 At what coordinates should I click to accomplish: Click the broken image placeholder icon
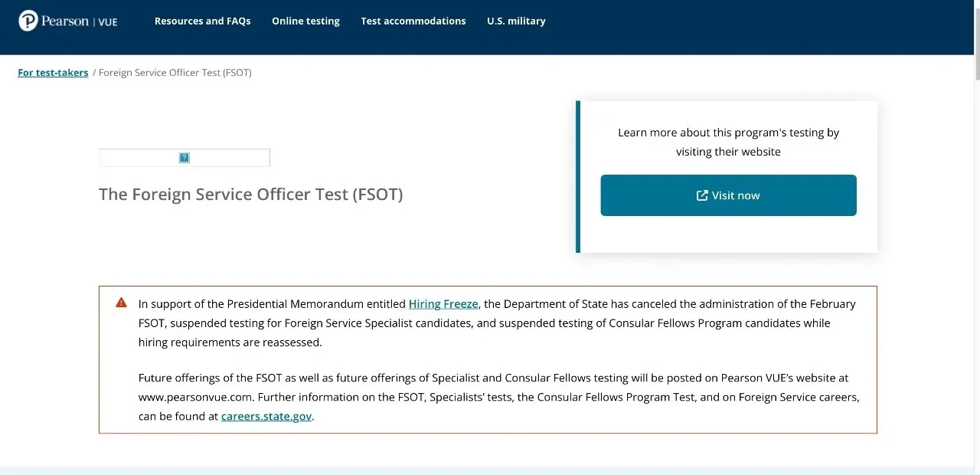pos(185,158)
